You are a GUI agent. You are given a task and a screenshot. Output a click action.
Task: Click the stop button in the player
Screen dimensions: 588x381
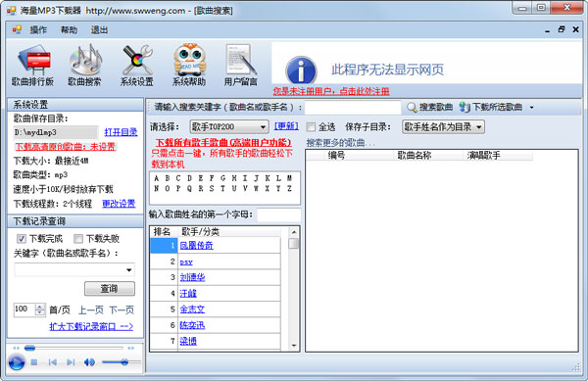point(34,362)
